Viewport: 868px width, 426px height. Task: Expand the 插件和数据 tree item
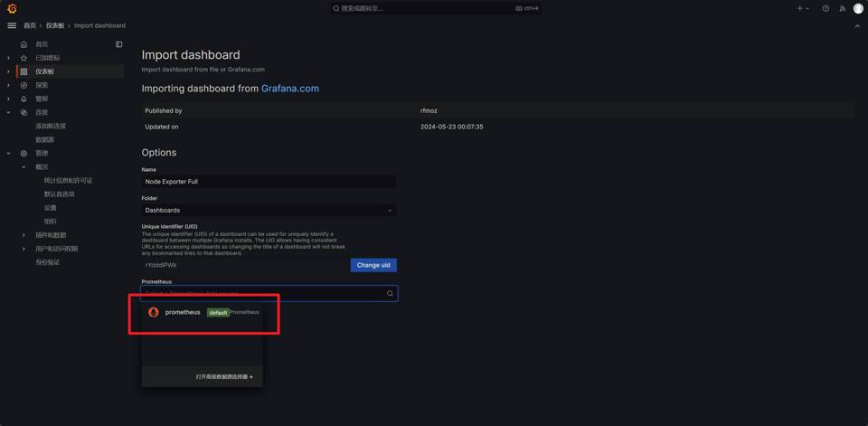point(24,235)
